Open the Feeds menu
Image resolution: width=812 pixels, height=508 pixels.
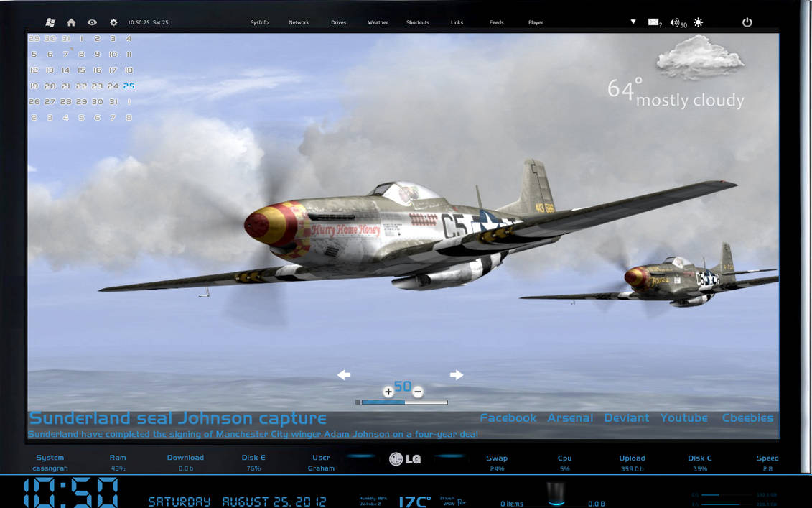click(x=497, y=22)
